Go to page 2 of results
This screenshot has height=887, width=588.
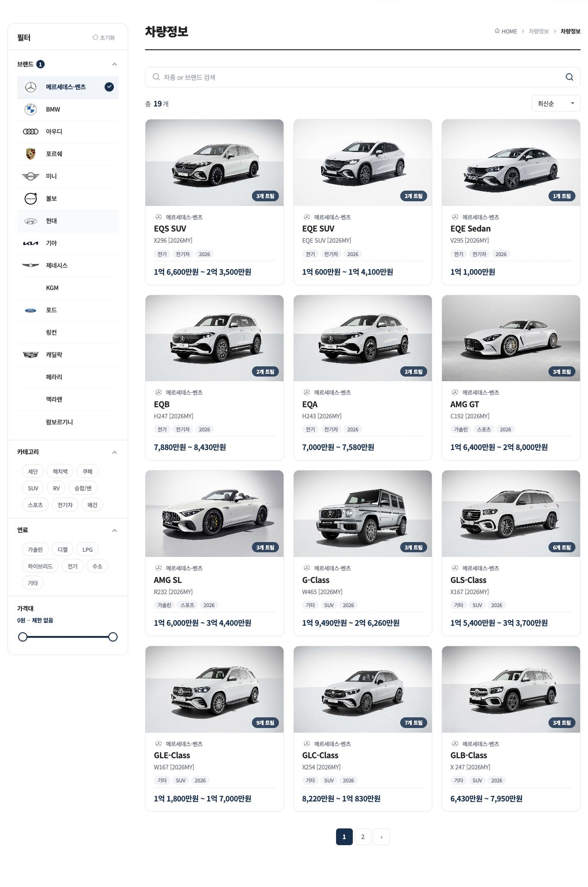pyautogui.click(x=363, y=837)
